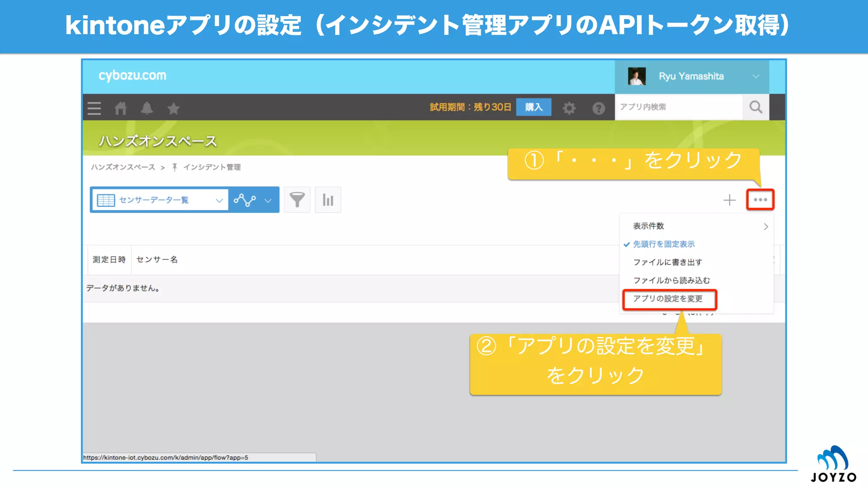Open favorites star icon
The image size is (868, 488).
point(173,108)
